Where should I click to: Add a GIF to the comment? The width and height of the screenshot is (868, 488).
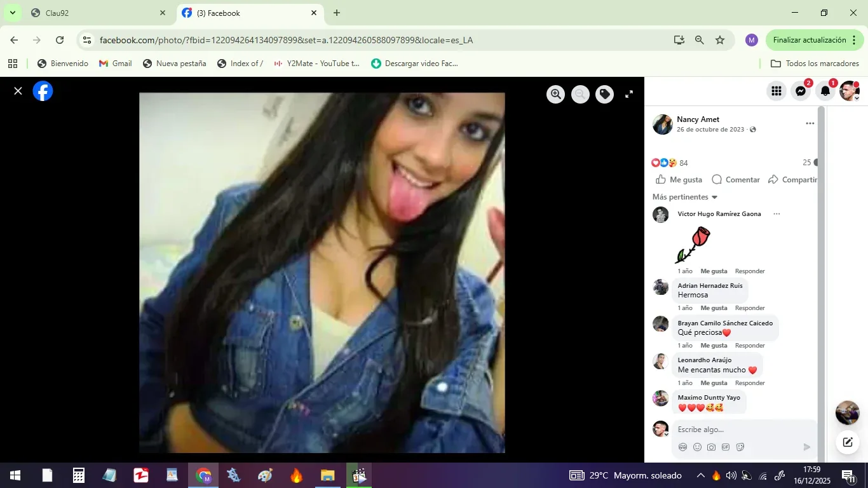pyautogui.click(x=726, y=447)
